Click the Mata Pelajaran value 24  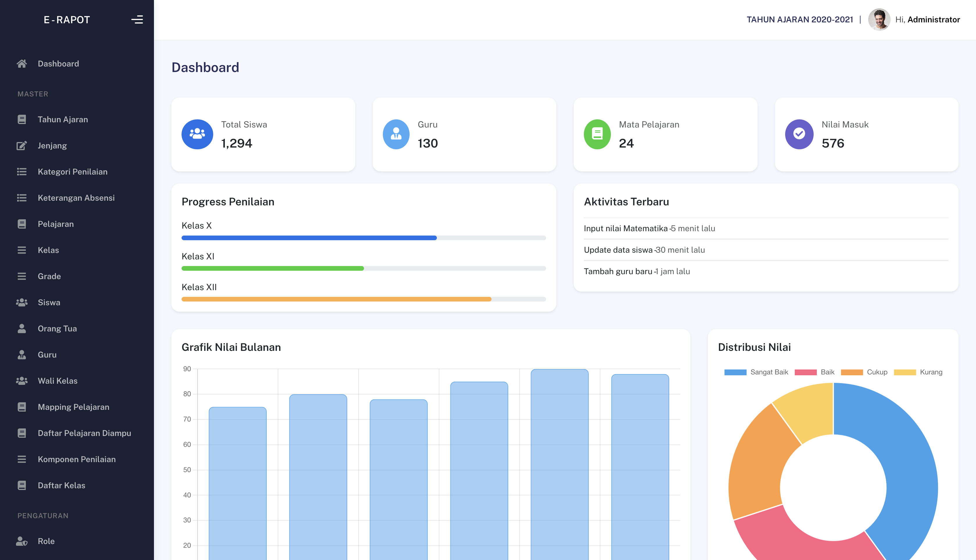tap(627, 143)
